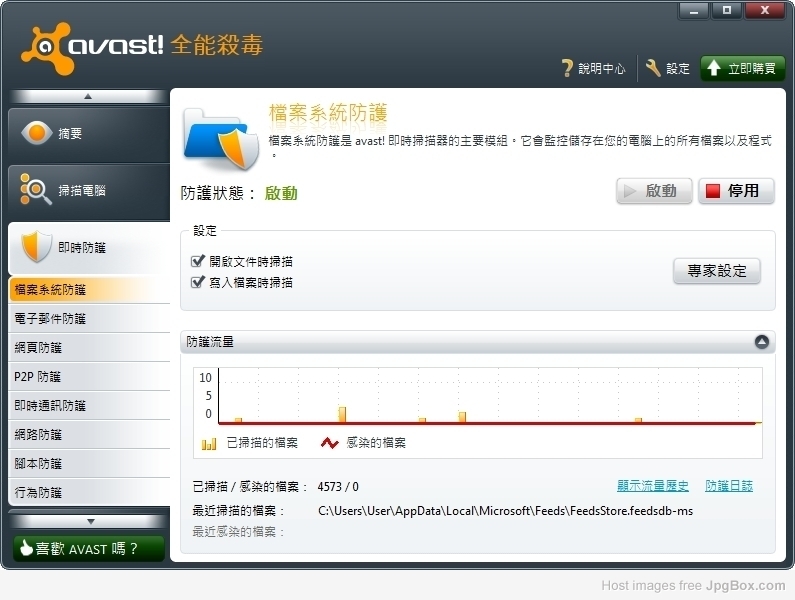Click the green 立即購買 upgrade arrow button
The image size is (795, 600).
(742, 68)
